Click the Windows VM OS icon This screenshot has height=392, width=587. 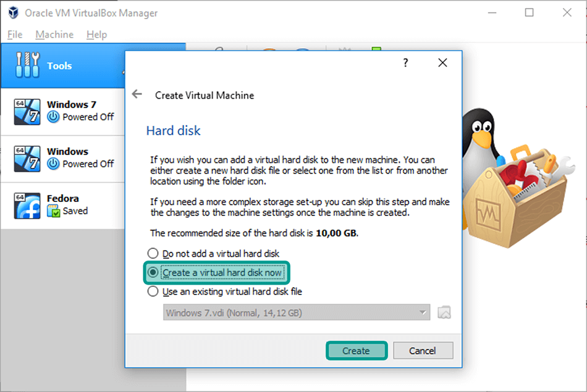click(x=27, y=159)
